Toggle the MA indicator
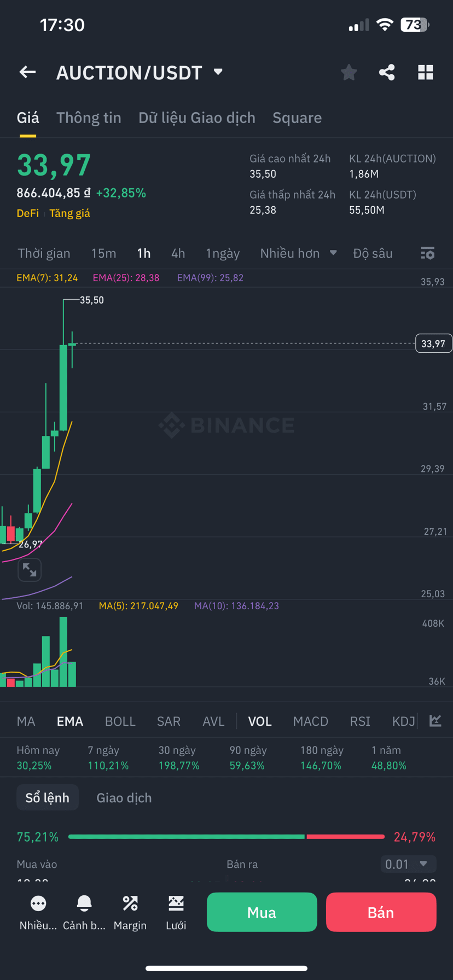 tap(26, 721)
